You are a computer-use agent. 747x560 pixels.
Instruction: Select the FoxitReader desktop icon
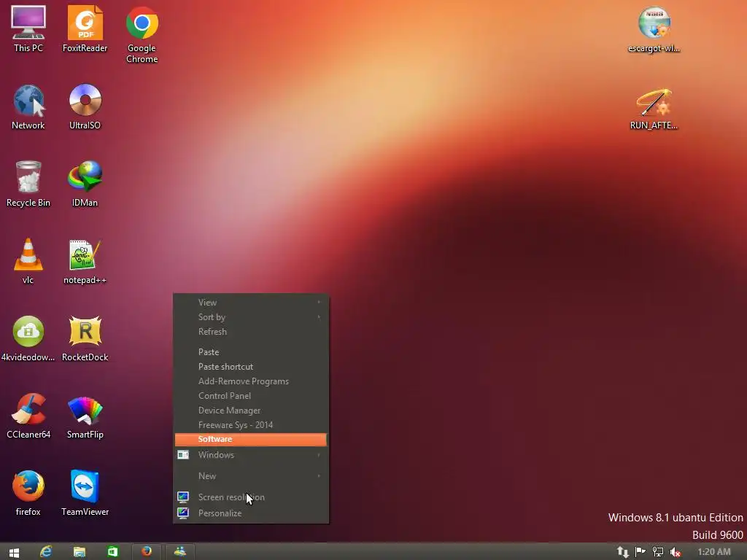click(x=85, y=28)
